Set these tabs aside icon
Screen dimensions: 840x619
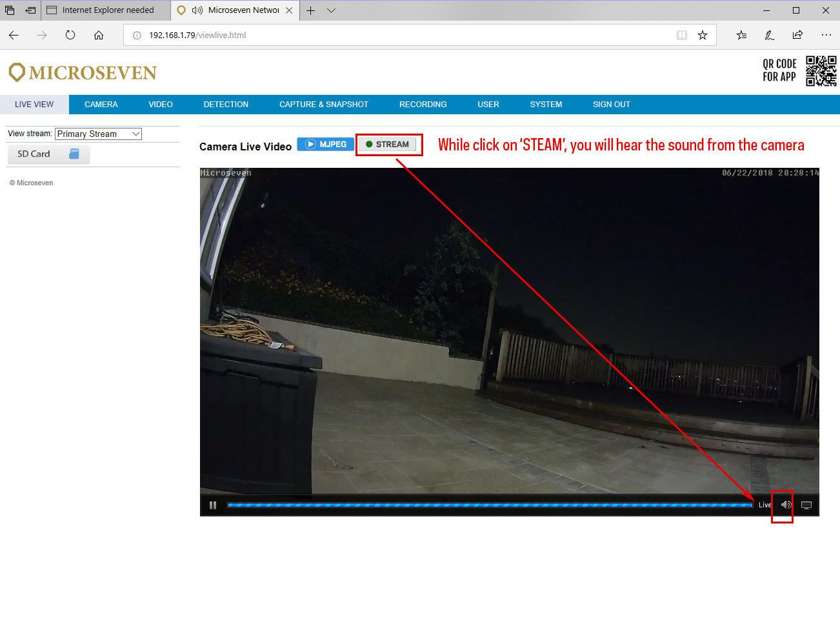[x=30, y=10]
